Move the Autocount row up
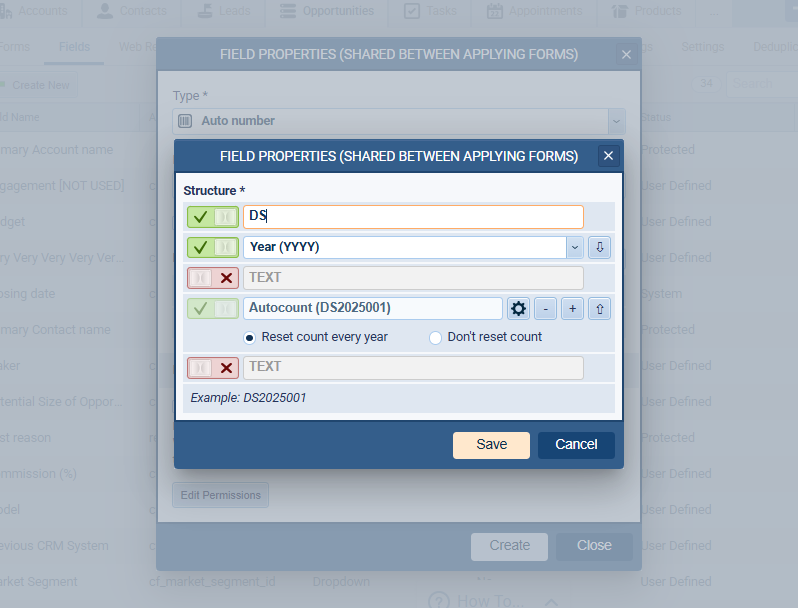This screenshot has height=608, width=798. click(599, 308)
